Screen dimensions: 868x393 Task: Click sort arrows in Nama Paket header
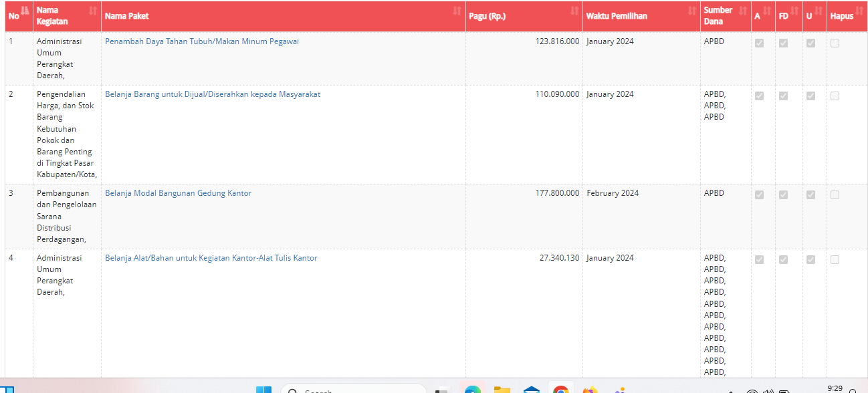(457, 11)
